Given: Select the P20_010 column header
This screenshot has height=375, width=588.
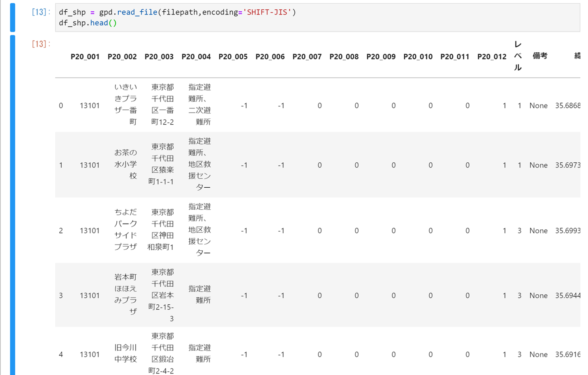Looking at the screenshot, I should 418,57.
